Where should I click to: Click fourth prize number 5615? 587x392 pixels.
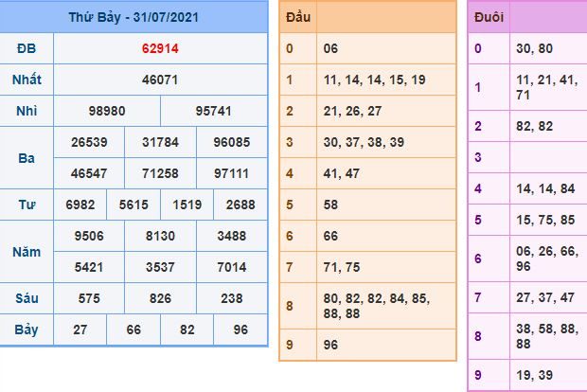[133, 205]
